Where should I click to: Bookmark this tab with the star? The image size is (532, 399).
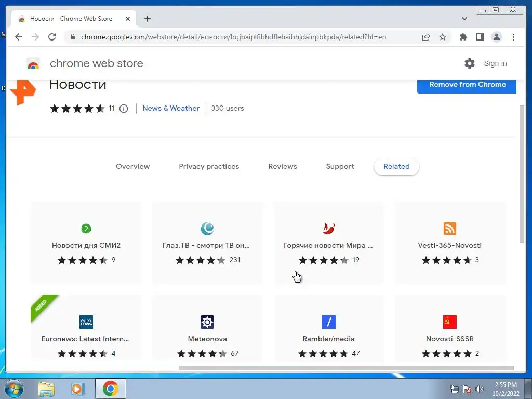pos(443,37)
